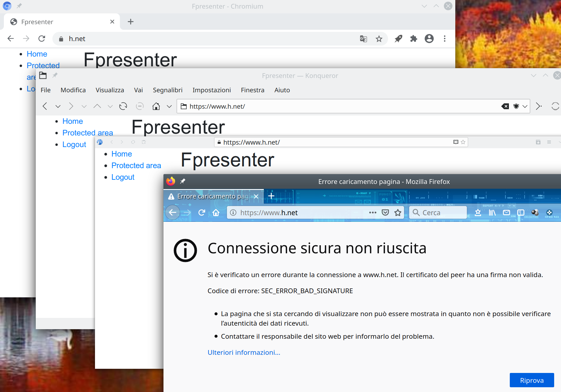Open the Visualizza menu in Konqueror

pos(110,90)
